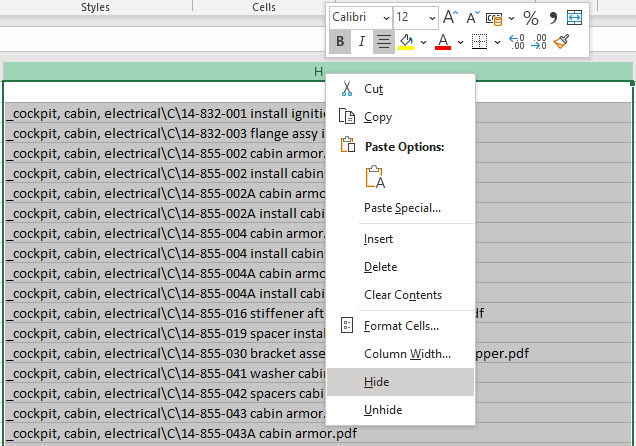The height and width of the screenshot is (446, 636).
Task: Click the Decrease Font Size icon
Action: click(x=472, y=18)
